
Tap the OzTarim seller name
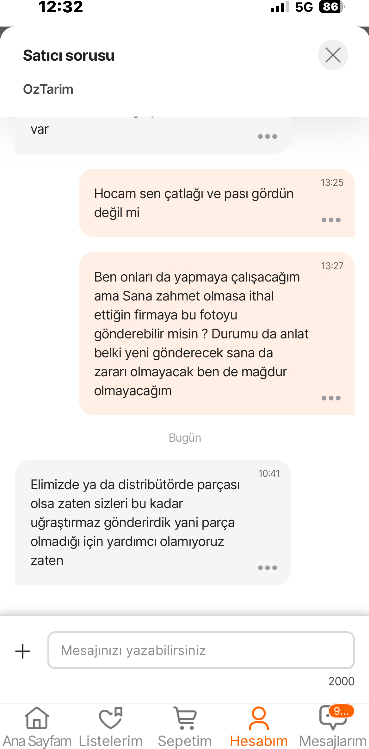tap(48, 89)
